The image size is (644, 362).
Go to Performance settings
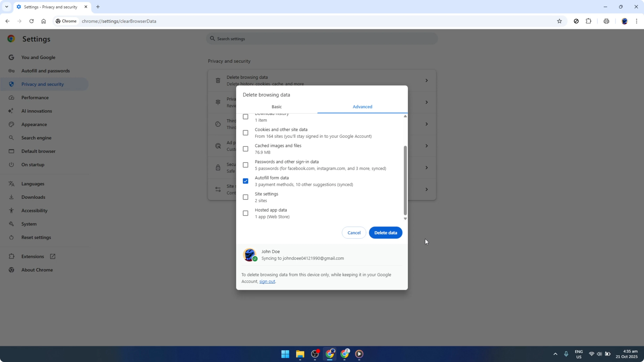(x=44, y=98)
